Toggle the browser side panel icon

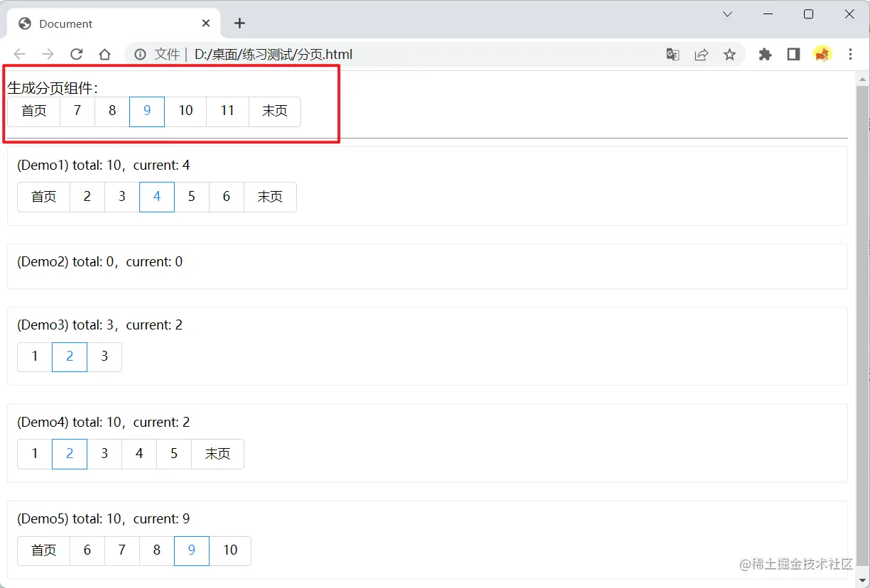[793, 55]
